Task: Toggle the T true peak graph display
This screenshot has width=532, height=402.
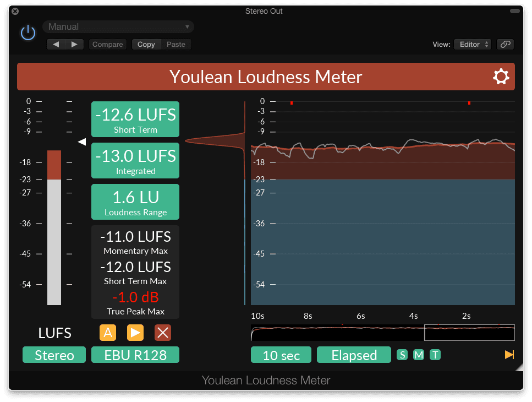Action: (x=435, y=355)
